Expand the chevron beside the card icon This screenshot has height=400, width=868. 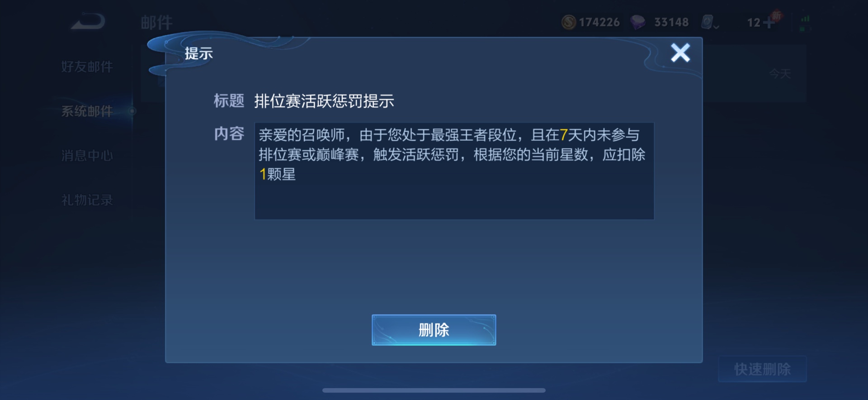pos(717,27)
